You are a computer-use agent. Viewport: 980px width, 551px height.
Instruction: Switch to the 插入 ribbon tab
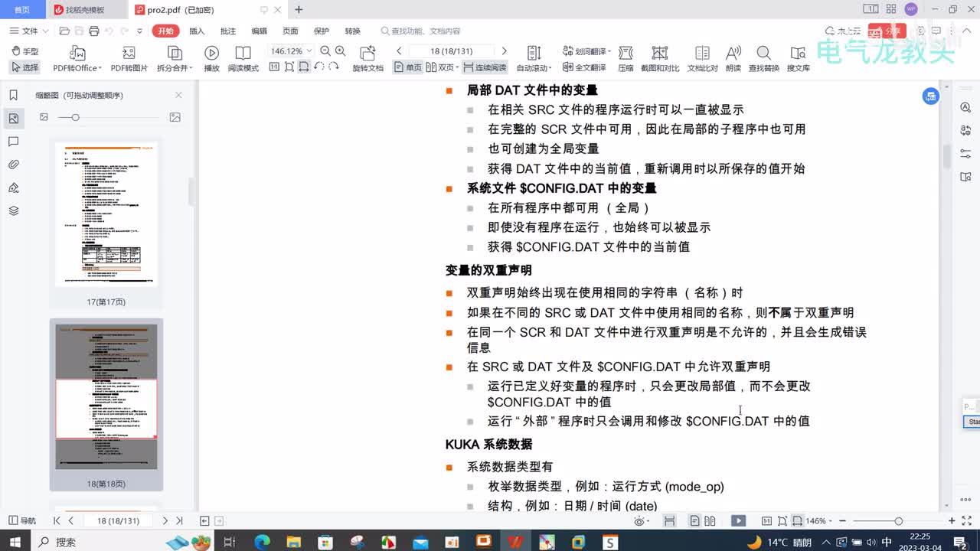[x=197, y=31]
